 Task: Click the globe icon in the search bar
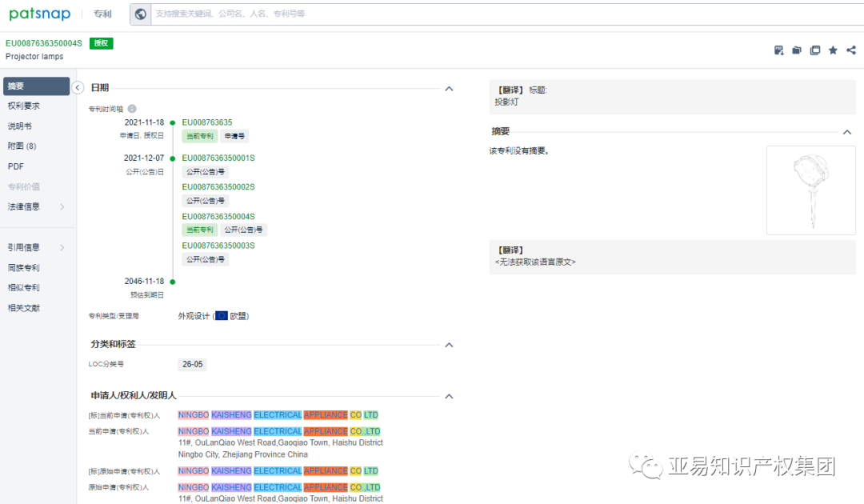coord(141,14)
